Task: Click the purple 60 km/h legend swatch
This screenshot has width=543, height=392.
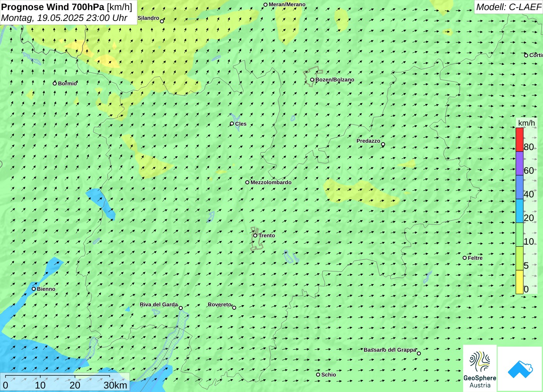Action: point(519,163)
